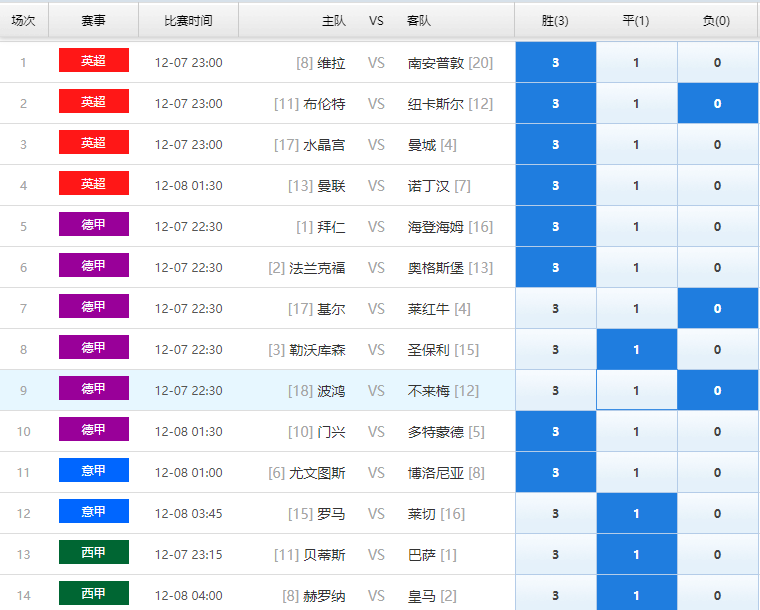Select win (3) for 维拉 vs 南安普敦

(555, 62)
